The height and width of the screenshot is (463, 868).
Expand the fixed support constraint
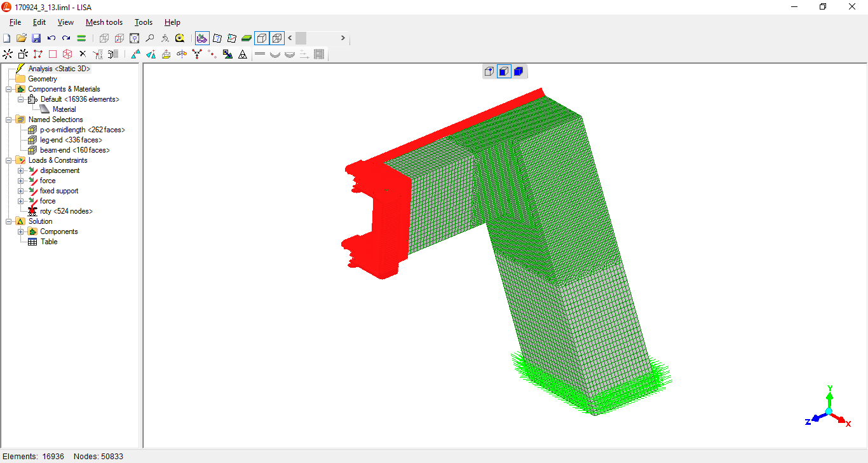21,191
